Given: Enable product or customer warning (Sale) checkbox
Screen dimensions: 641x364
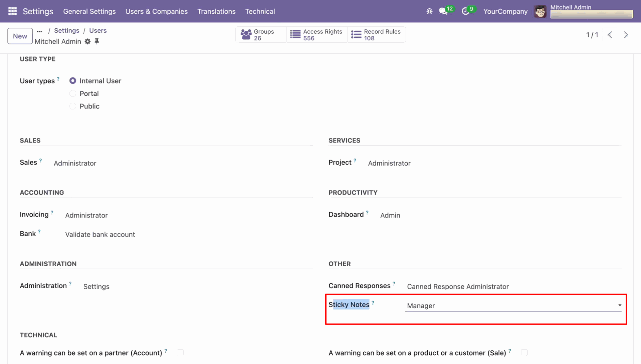Looking at the screenshot, I should (524, 353).
